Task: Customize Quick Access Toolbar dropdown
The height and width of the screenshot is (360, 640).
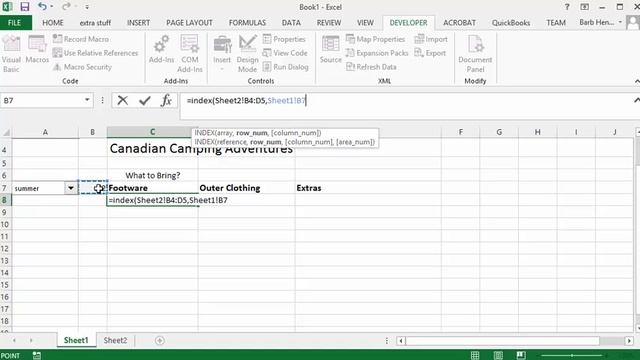Action: pos(87,7)
